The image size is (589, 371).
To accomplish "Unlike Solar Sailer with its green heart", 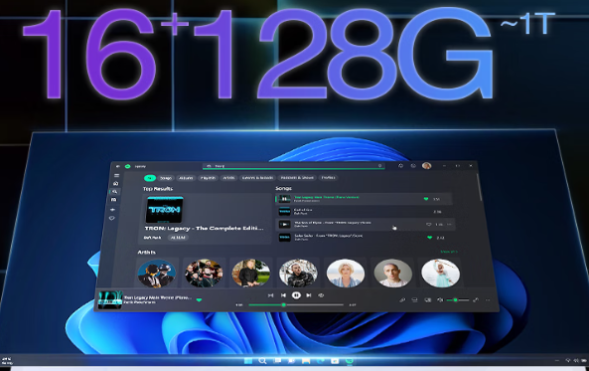I will [430, 237].
